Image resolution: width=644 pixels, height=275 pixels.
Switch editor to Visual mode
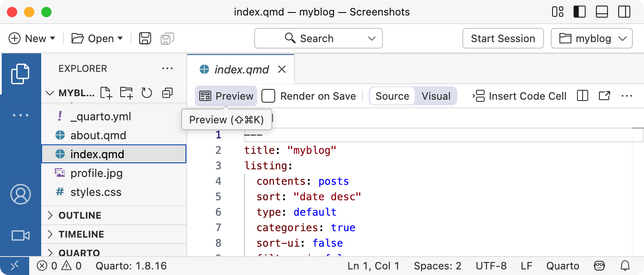436,96
